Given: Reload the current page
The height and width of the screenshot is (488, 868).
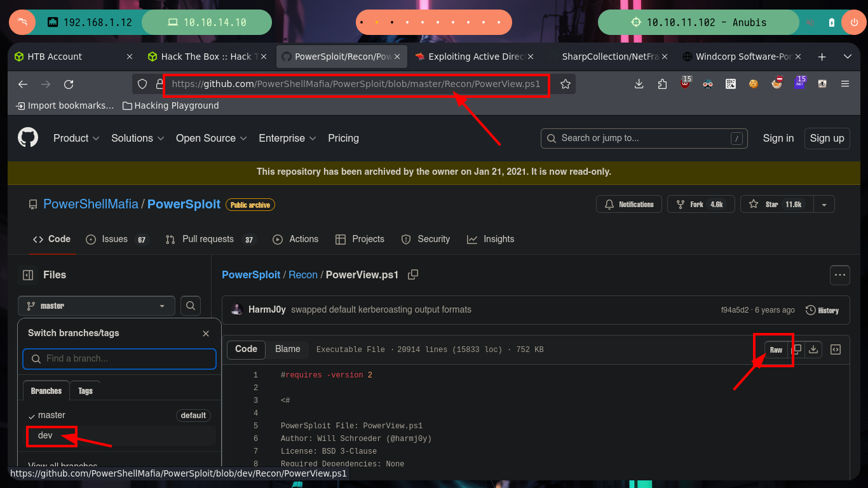Looking at the screenshot, I should coord(69,84).
